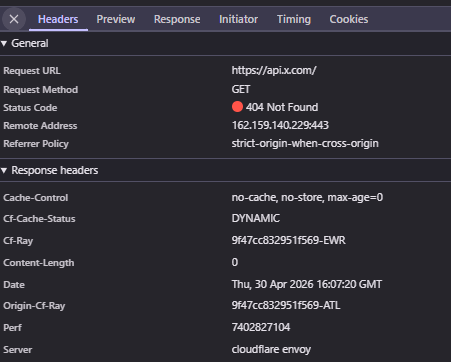Click the Request URL label
The width and height of the screenshot is (451, 362).
[32, 71]
